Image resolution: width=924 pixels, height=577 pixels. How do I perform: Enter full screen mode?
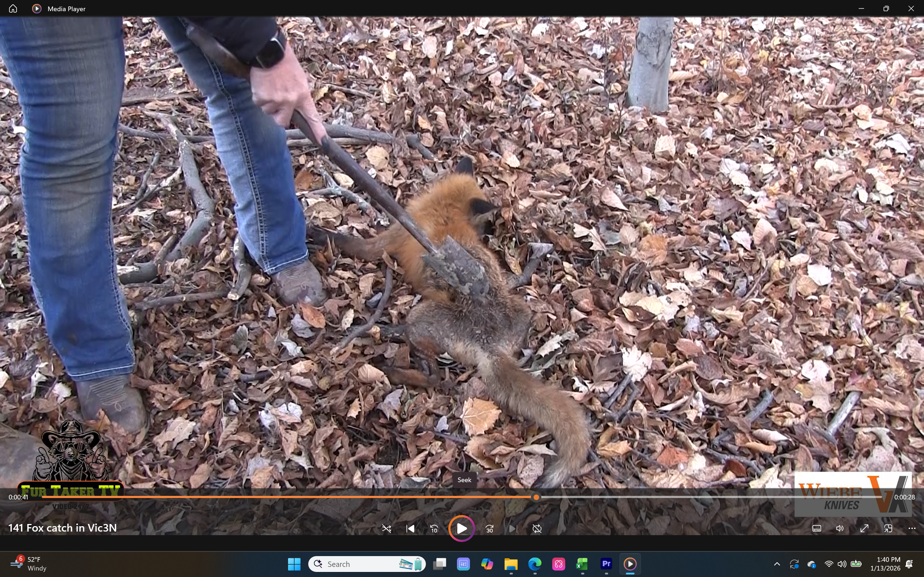pyautogui.click(x=864, y=528)
